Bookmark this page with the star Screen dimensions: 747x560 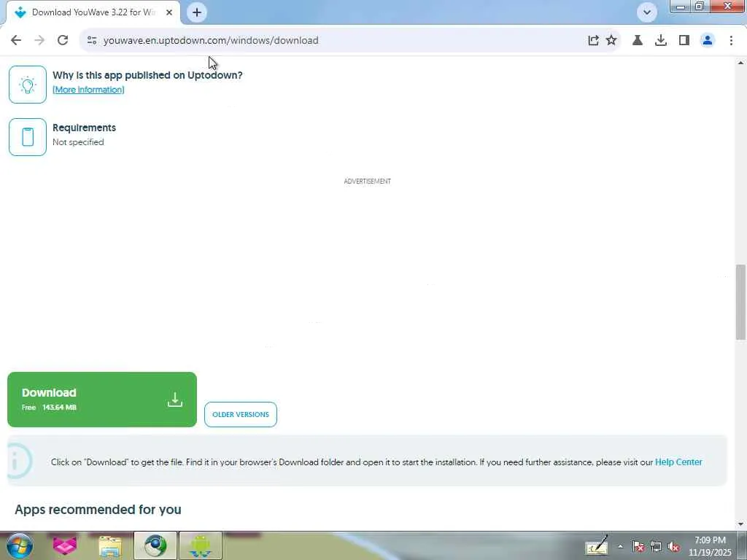click(611, 41)
